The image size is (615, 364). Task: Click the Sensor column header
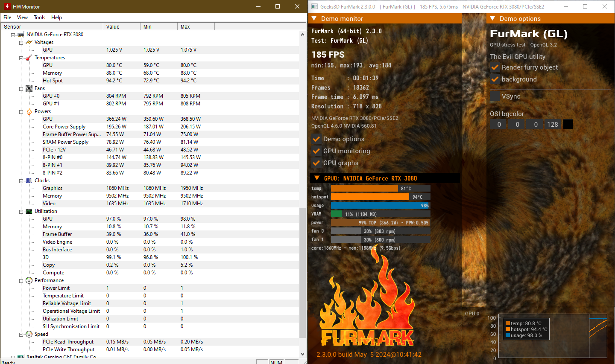coord(52,26)
